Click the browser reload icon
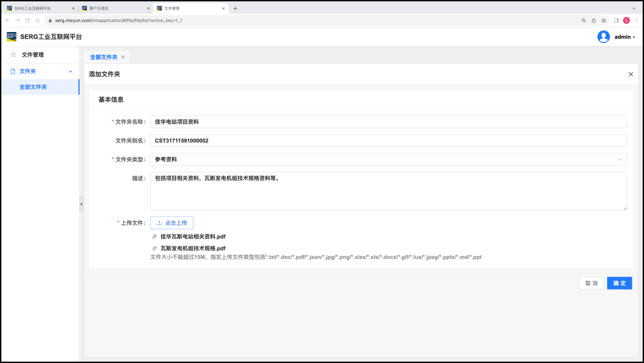Image resolution: width=644 pixels, height=363 pixels. (x=27, y=20)
